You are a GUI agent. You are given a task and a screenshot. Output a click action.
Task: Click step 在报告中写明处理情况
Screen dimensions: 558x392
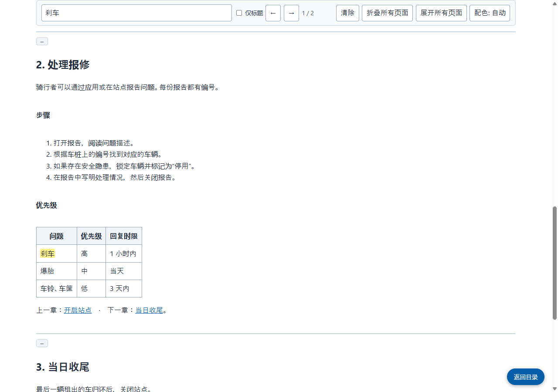[115, 177]
